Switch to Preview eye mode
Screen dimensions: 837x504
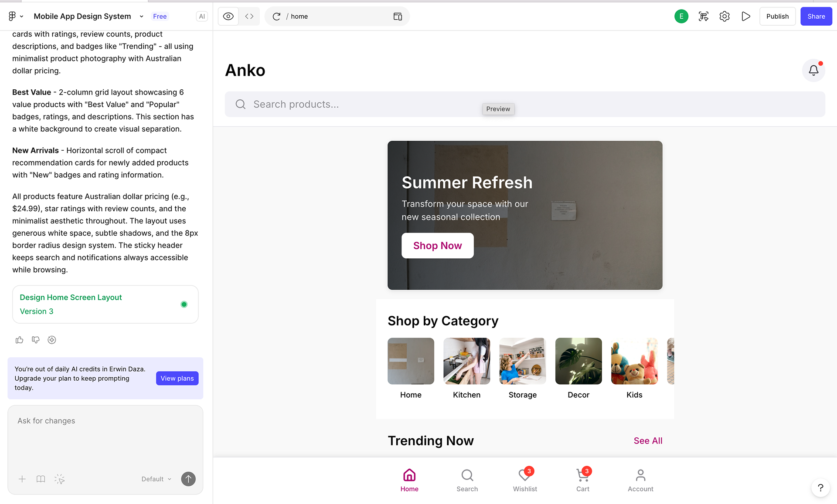click(x=228, y=17)
